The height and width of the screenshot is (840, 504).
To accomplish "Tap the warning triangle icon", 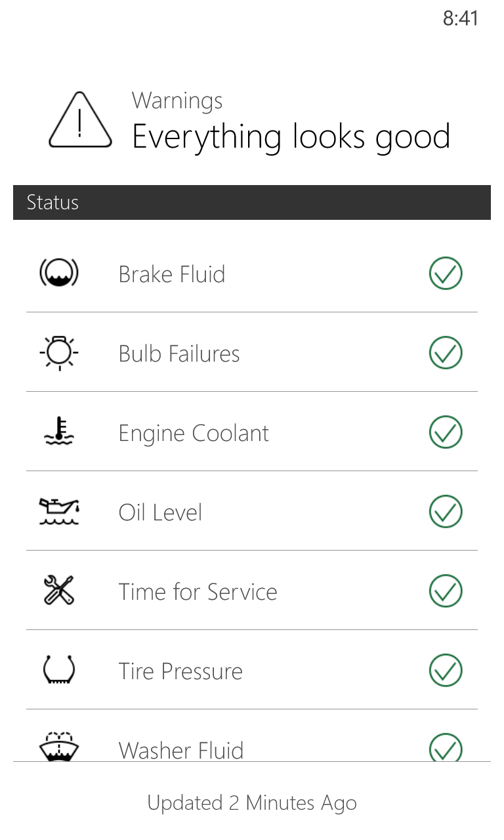I will point(79,120).
